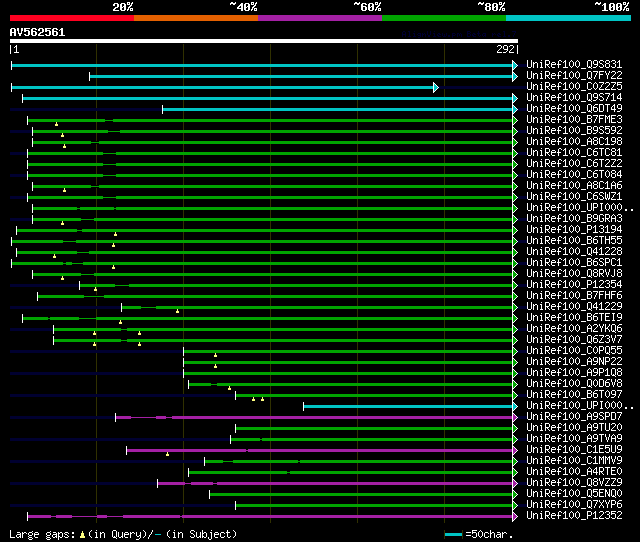Select the UniRef100_B9S592 label

click(574, 130)
